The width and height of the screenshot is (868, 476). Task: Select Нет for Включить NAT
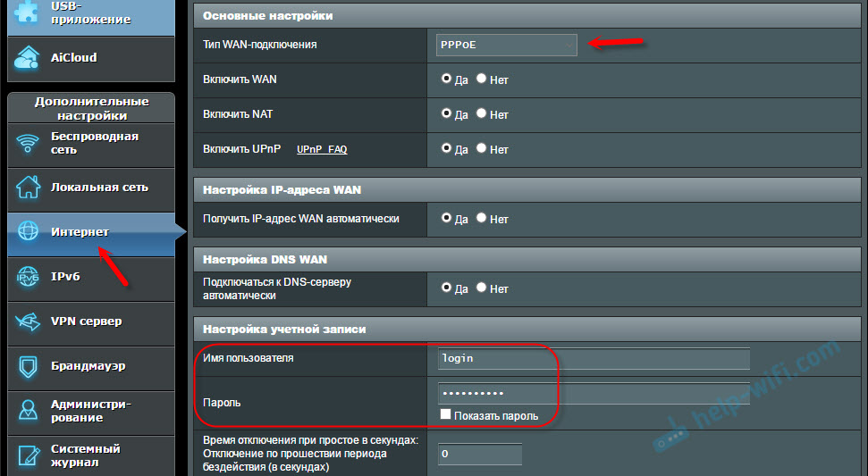[x=482, y=114]
